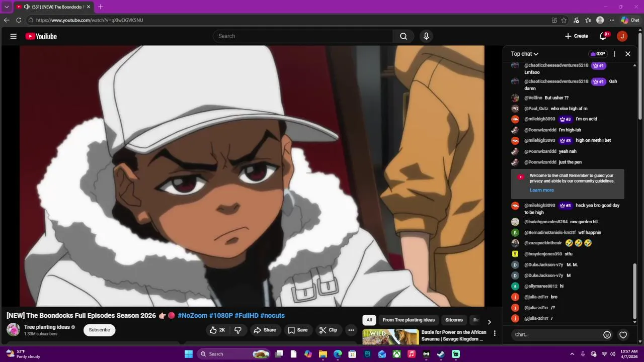
Task: Open the notifications bell
Action: click(603, 36)
